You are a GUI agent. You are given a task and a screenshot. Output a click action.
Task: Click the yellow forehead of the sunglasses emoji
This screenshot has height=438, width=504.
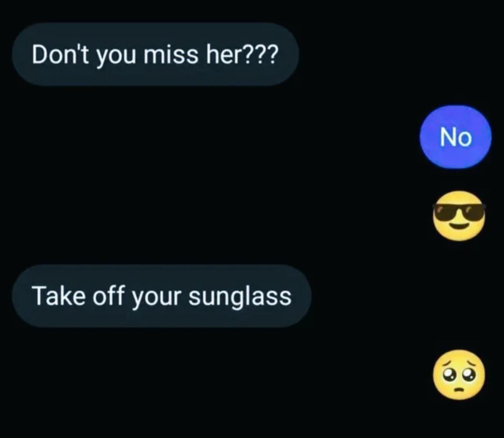[459, 198]
